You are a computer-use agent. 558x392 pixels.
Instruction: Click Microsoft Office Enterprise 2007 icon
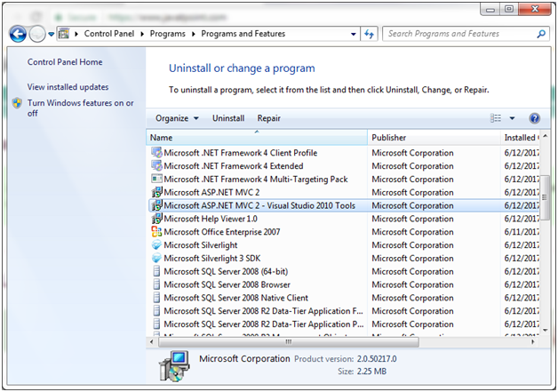[x=156, y=232]
